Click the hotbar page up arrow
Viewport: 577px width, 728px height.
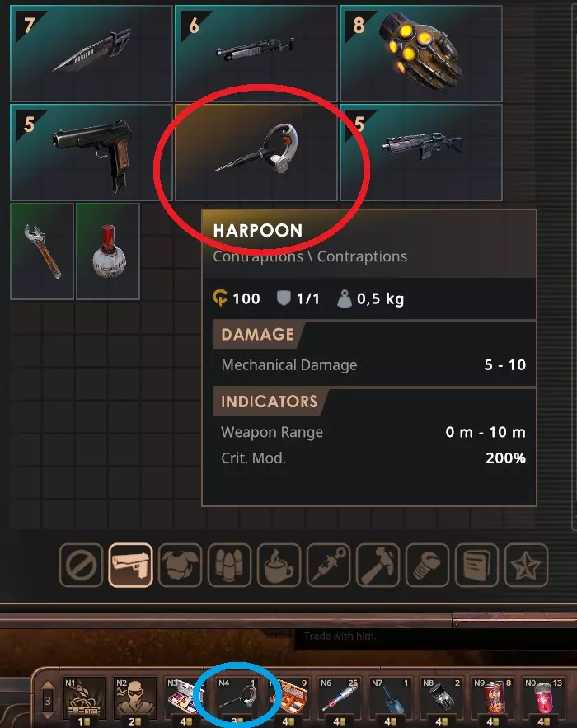click(x=47, y=686)
